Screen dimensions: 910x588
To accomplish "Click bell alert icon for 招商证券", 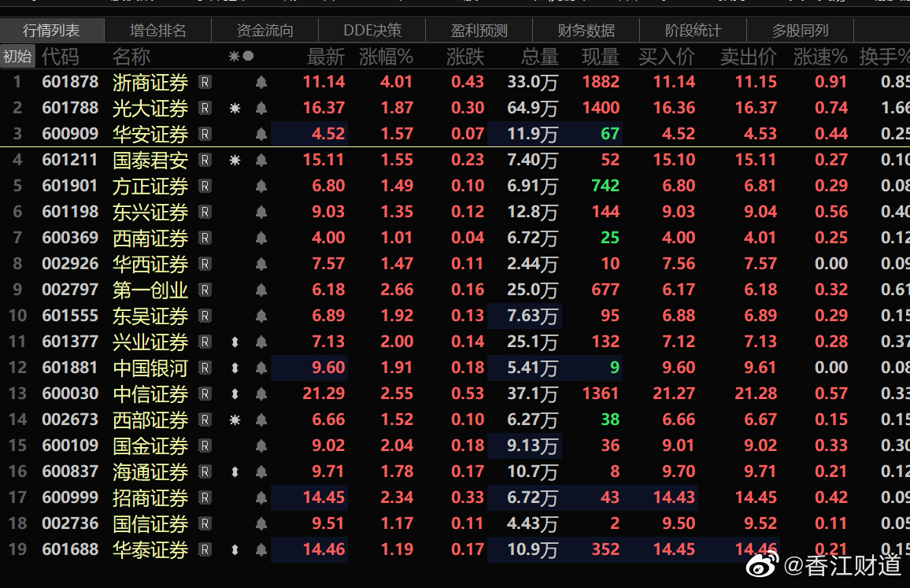I will tap(261, 498).
